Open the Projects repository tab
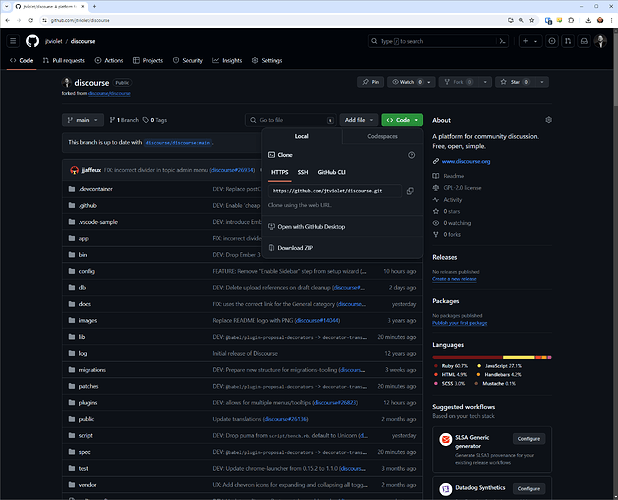The image size is (618, 500). pos(148,60)
